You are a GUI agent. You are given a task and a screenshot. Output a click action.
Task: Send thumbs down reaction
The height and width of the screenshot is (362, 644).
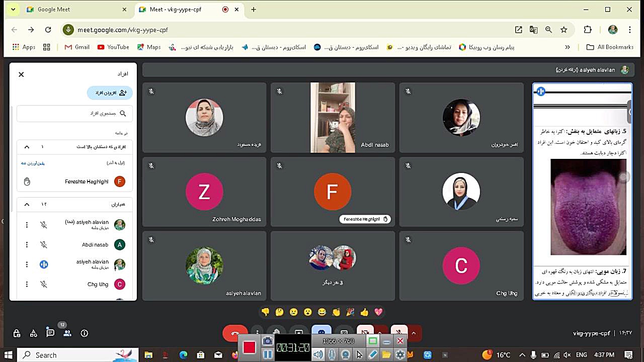coord(265,312)
